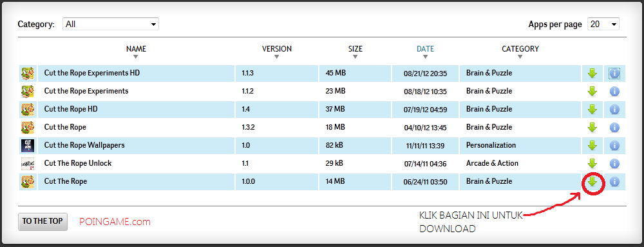
Task: Show info for Cut the Rope Experiments HD
Action: [614, 74]
